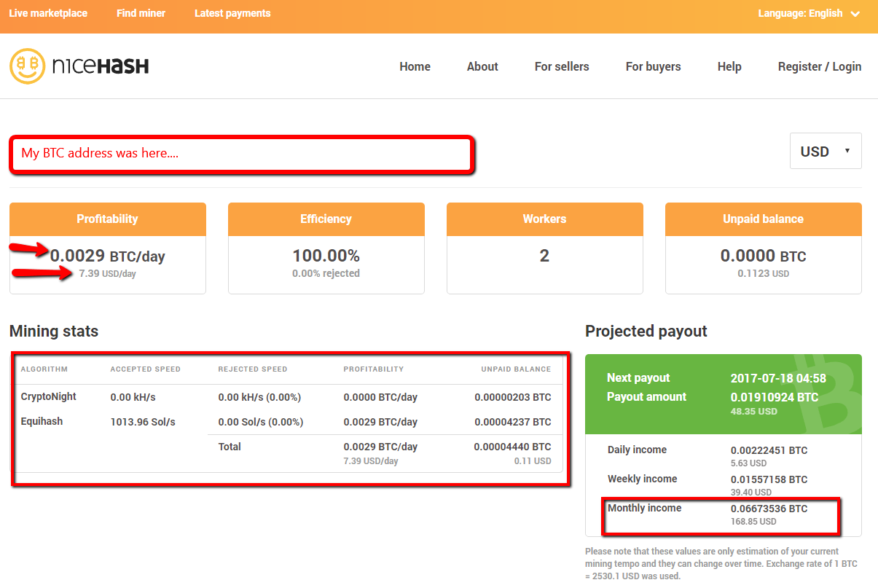The width and height of the screenshot is (878, 588).
Task: Click the 1013.96 Sol/s accepted speed
Action: 143,422
